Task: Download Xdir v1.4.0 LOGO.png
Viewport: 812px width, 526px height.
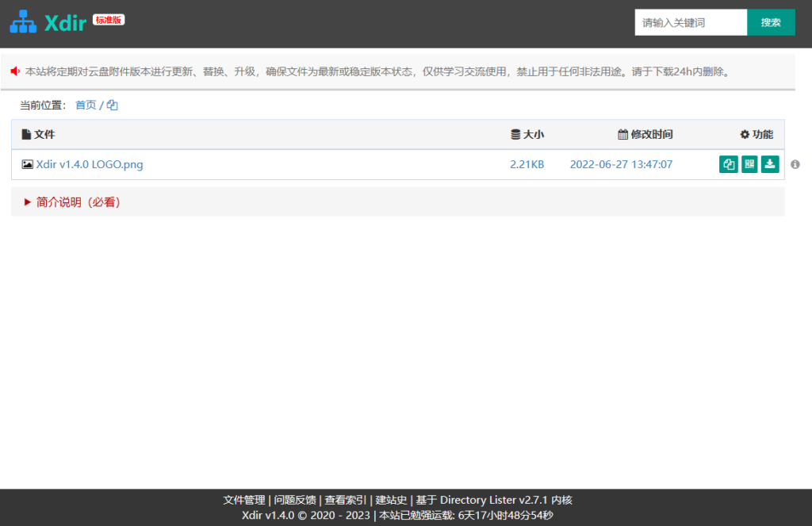Action: point(770,164)
